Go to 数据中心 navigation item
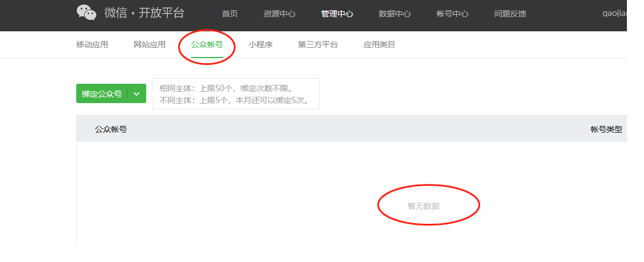 click(395, 14)
